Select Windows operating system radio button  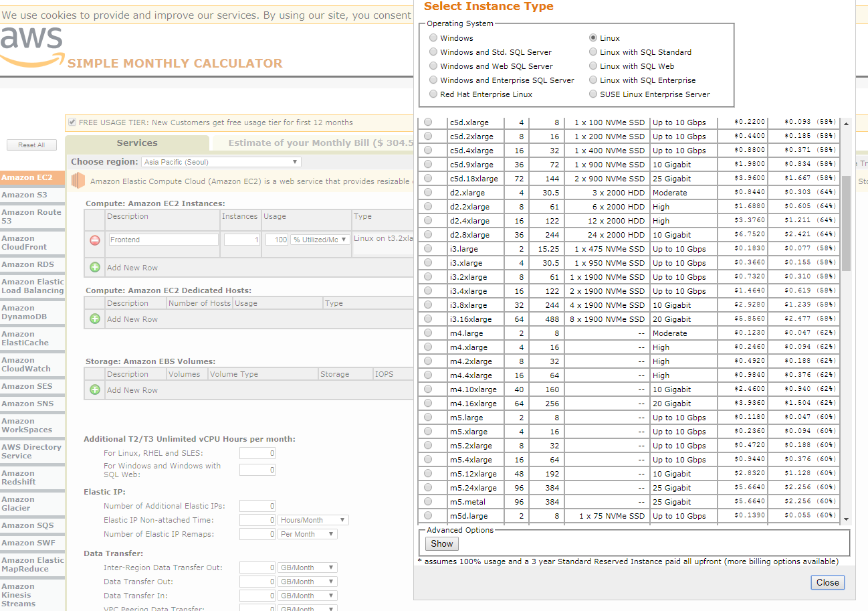coord(434,38)
